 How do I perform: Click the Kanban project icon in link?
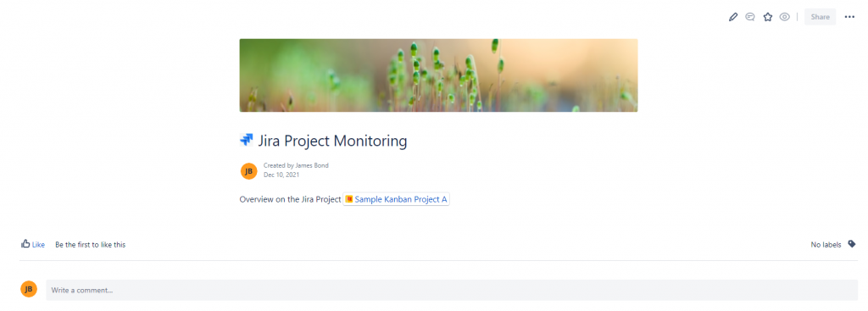(348, 199)
